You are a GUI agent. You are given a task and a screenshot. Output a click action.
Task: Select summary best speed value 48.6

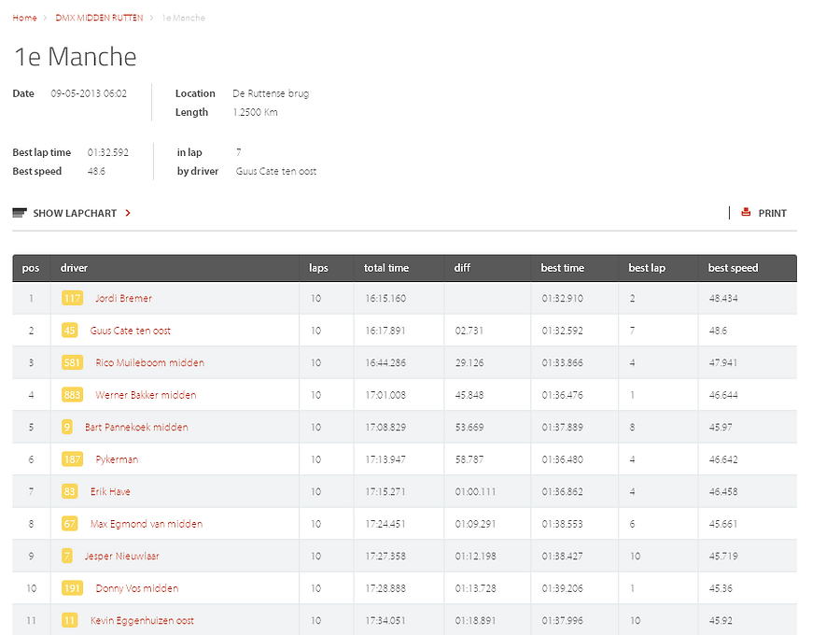(x=96, y=171)
